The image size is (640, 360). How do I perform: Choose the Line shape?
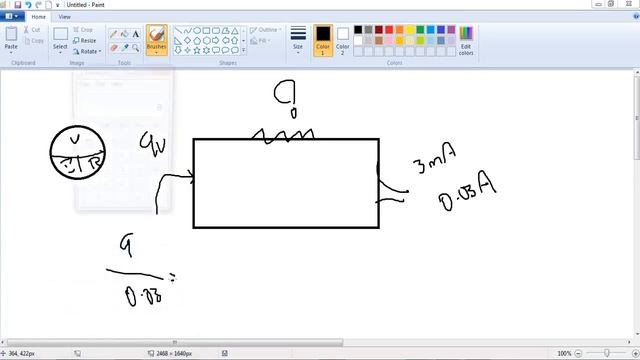178,31
